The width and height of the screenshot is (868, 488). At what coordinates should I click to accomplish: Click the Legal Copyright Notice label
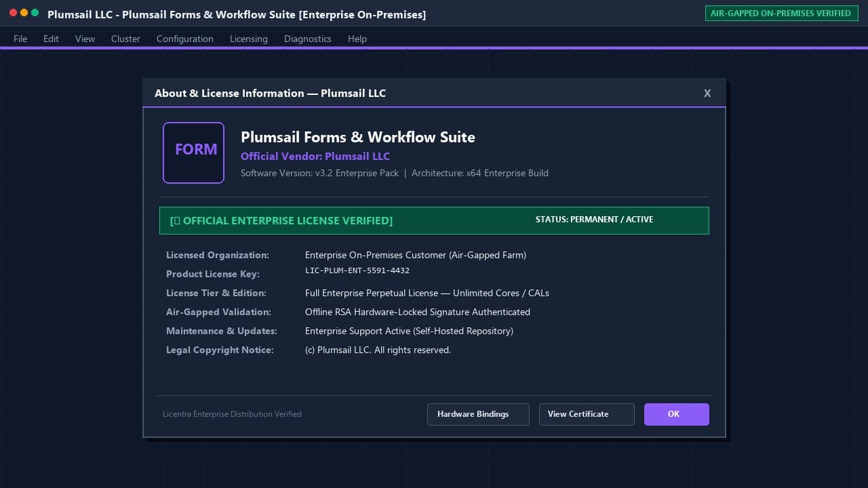pyautogui.click(x=220, y=350)
